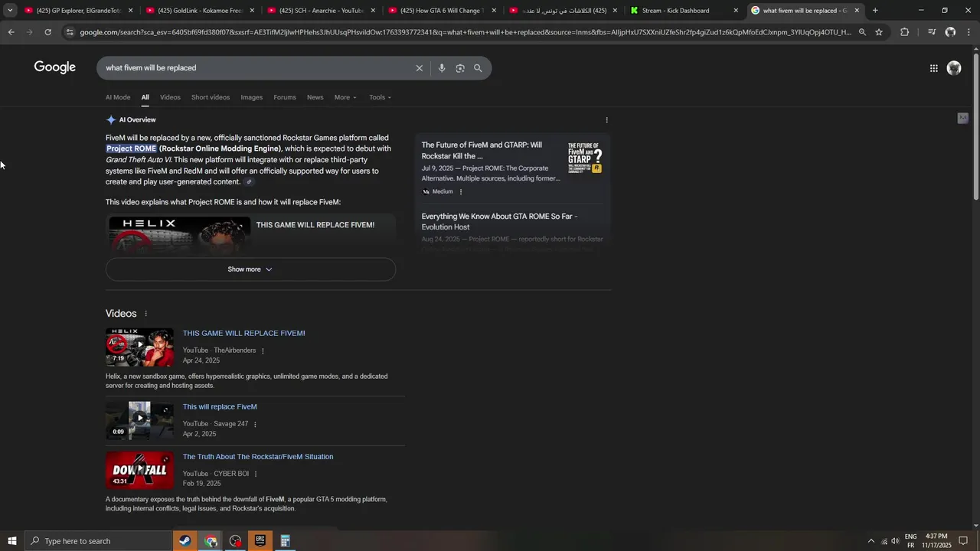
Task: Play the Helix video thumbnail in Videos list
Action: click(x=139, y=347)
